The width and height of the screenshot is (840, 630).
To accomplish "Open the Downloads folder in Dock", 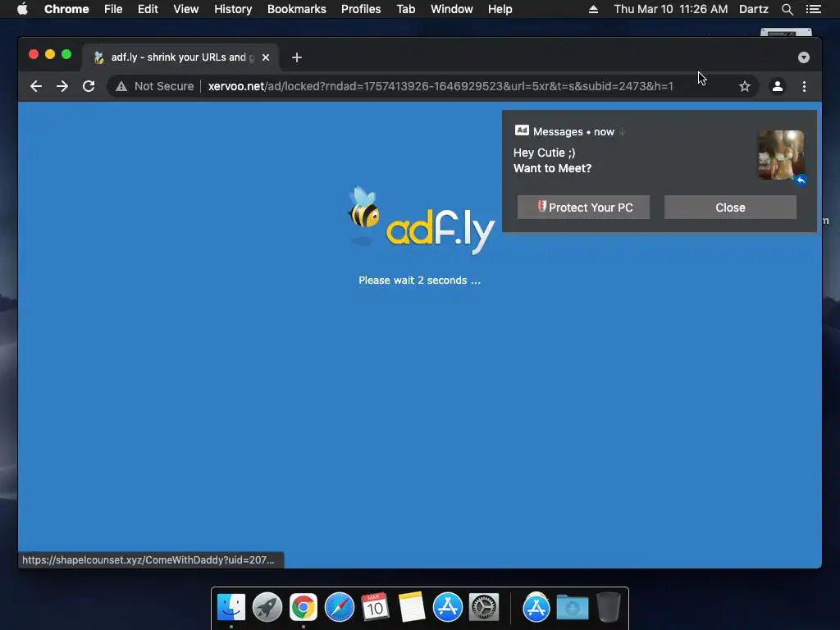I will click(572, 608).
